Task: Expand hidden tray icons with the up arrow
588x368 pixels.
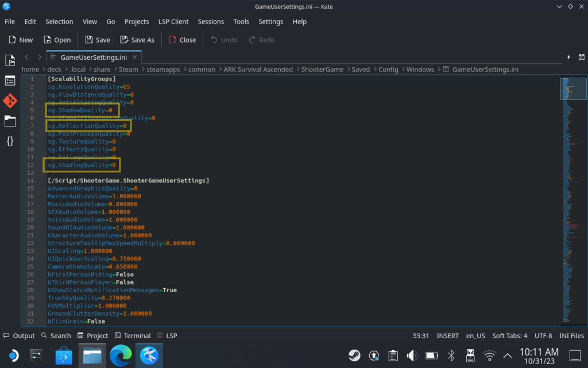Action: (x=508, y=355)
